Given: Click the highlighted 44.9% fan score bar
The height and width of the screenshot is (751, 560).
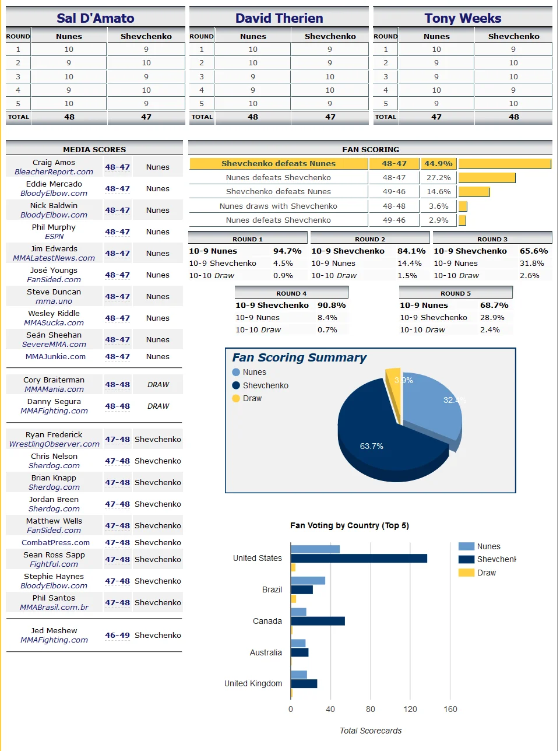Looking at the screenshot, I should point(504,164).
